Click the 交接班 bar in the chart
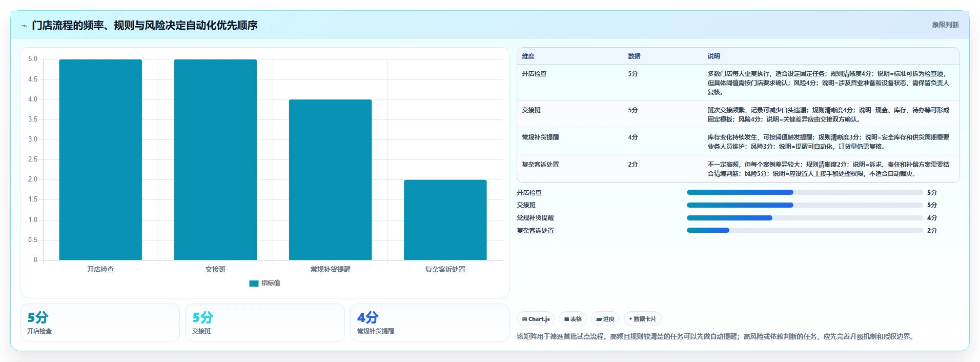This screenshot has width=980, height=362. click(215, 159)
